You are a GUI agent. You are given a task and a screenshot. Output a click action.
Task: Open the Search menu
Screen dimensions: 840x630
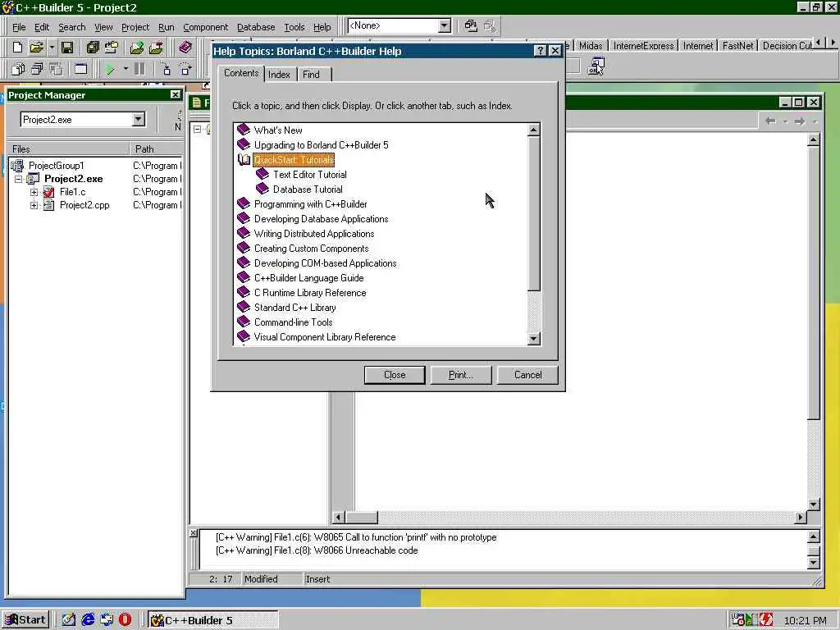[x=72, y=27]
